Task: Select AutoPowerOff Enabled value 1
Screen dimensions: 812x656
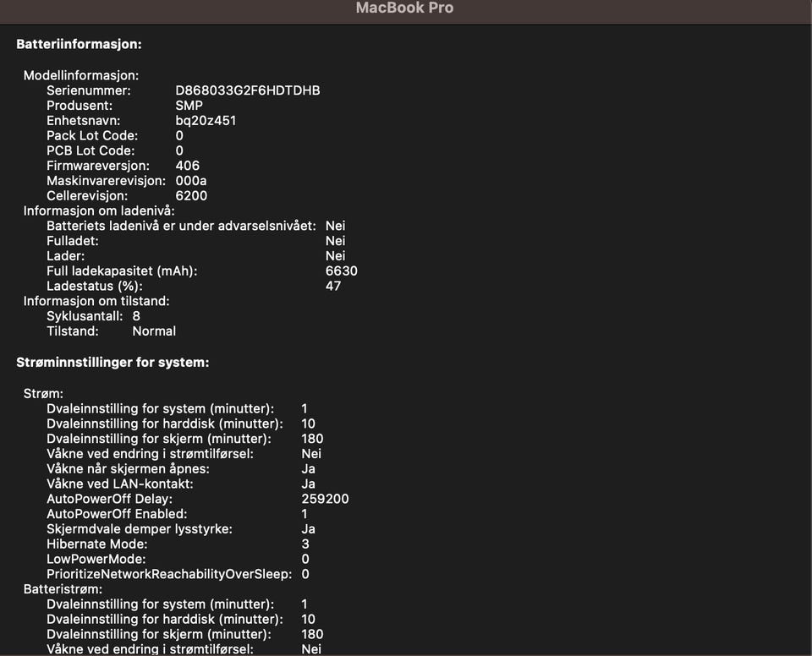Action: pyautogui.click(x=304, y=514)
